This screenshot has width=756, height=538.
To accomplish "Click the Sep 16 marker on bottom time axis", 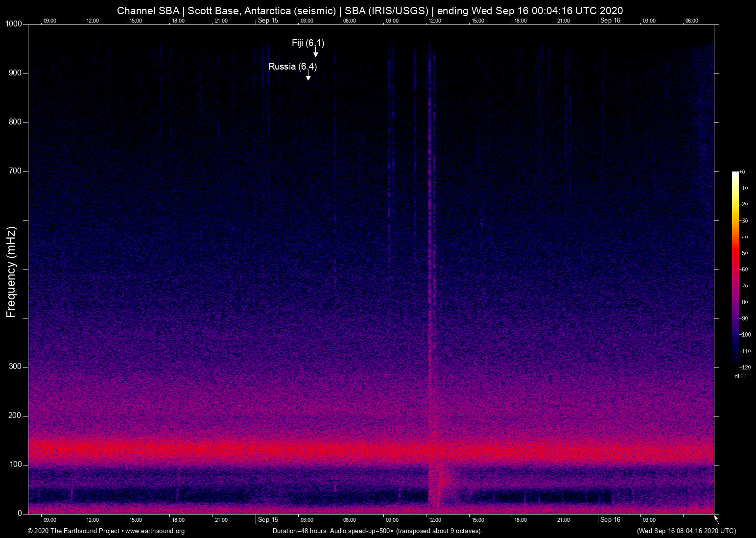I will (610, 520).
